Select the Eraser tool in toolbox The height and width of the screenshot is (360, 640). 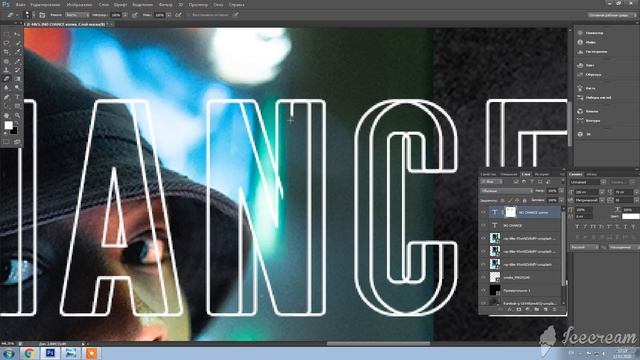pyautogui.click(x=6, y=78)
